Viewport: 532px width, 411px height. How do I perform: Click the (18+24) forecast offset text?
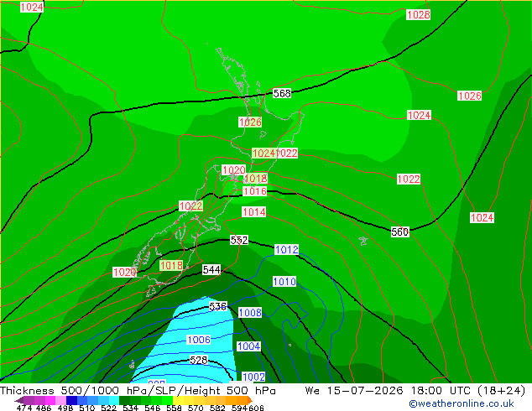pyautogui.click(x=501, y=391)
